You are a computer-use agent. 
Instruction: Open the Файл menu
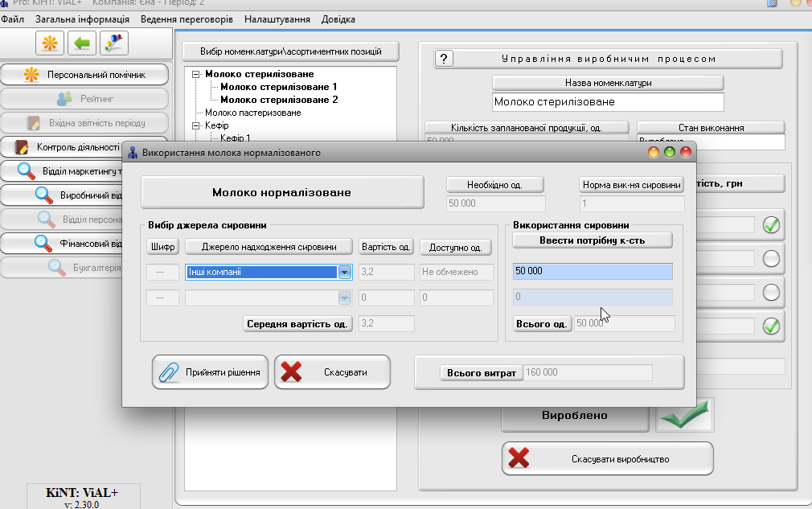12,19
